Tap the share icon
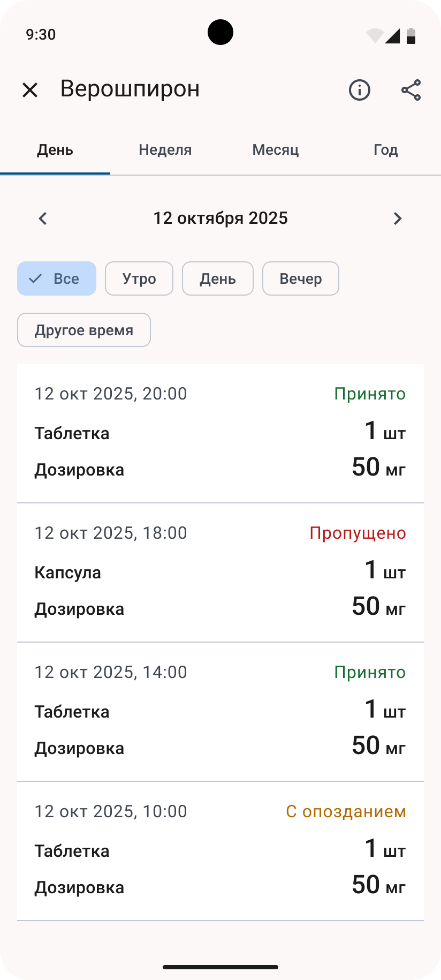 tap(411, 90)
